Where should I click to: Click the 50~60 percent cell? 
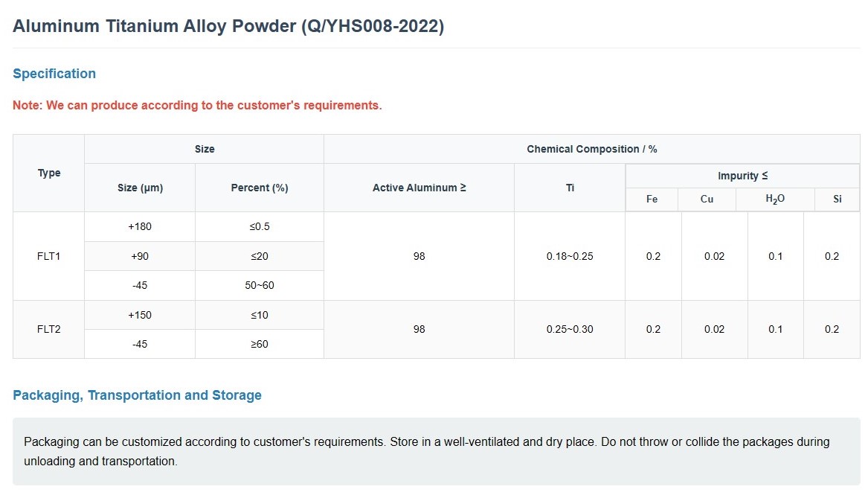259,285
